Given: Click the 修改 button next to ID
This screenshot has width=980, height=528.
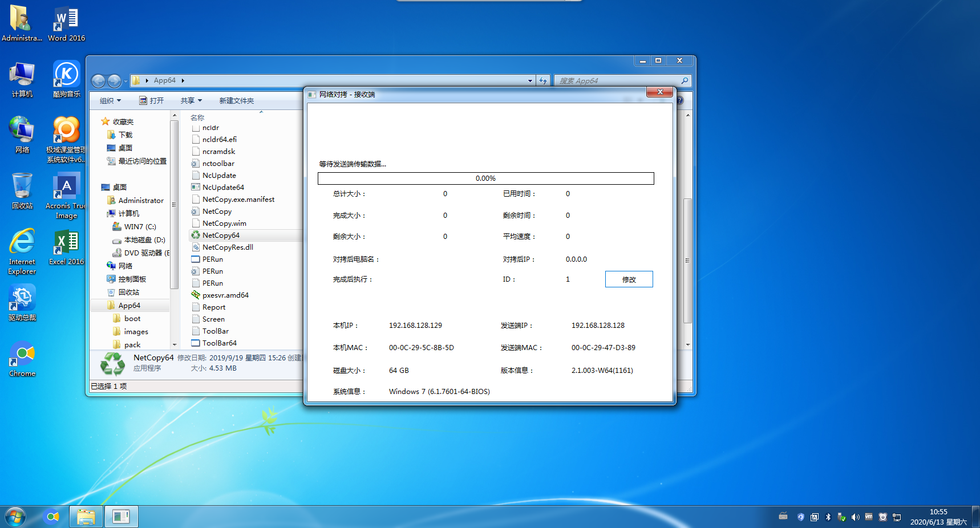Looking at the screenshot, I should pyautogui.click(x=629, y=279).
